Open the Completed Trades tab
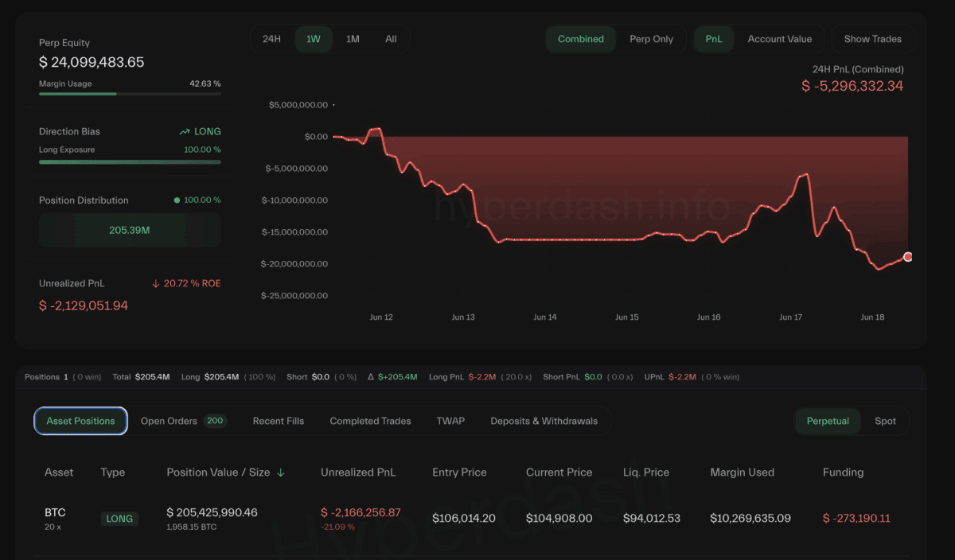Image resolution: width=955 pixels, height=560 pixels. click(x=370, y=421)
